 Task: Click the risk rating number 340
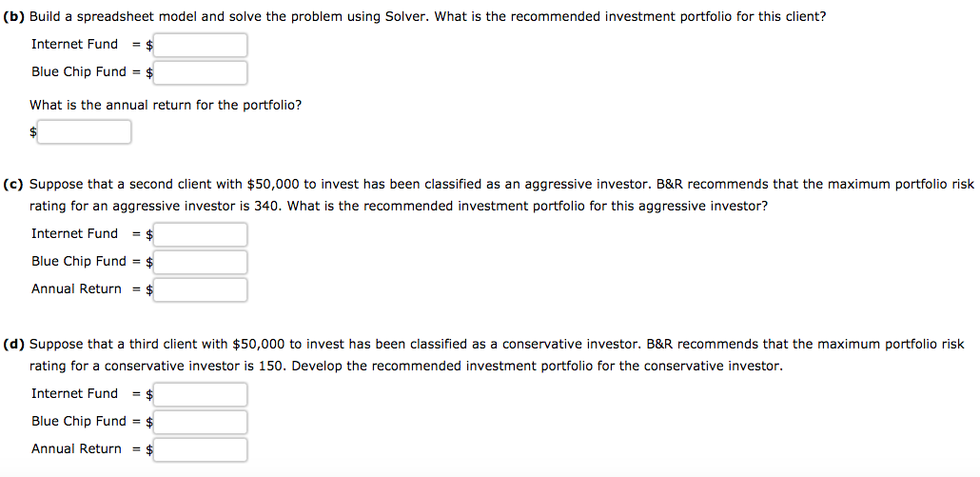[x=266, y=207]
